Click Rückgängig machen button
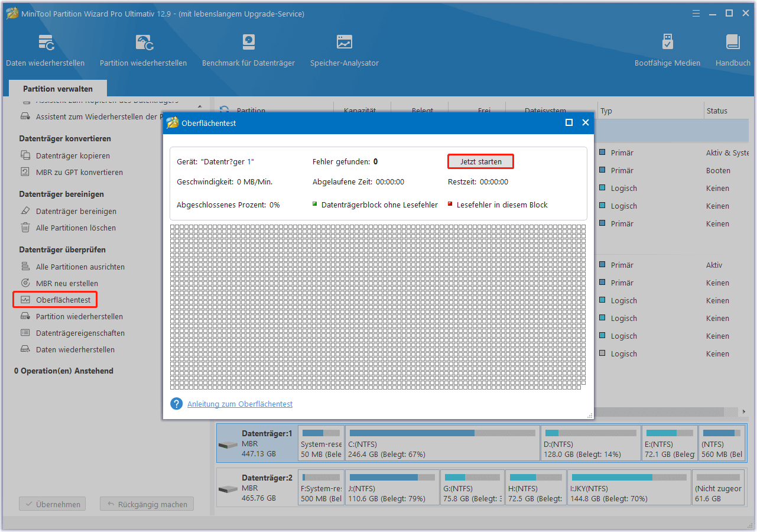Viewport: 757px width, 532px height. (147, 504)
